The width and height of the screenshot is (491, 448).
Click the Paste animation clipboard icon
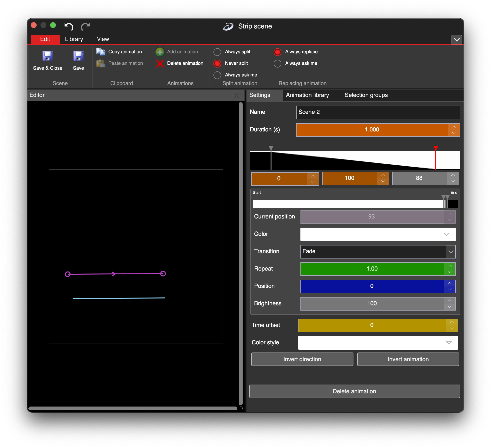pos(101,63)
